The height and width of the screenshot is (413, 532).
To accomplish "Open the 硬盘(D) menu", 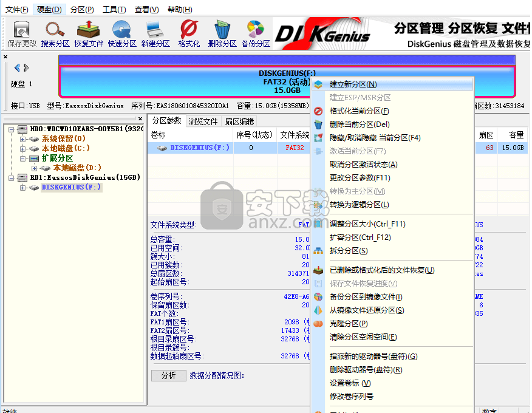I will click(49, 10).
